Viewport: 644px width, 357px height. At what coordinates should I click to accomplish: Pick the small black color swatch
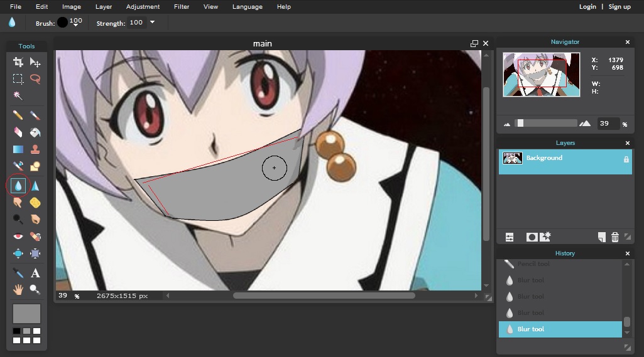tap(16, 331)
